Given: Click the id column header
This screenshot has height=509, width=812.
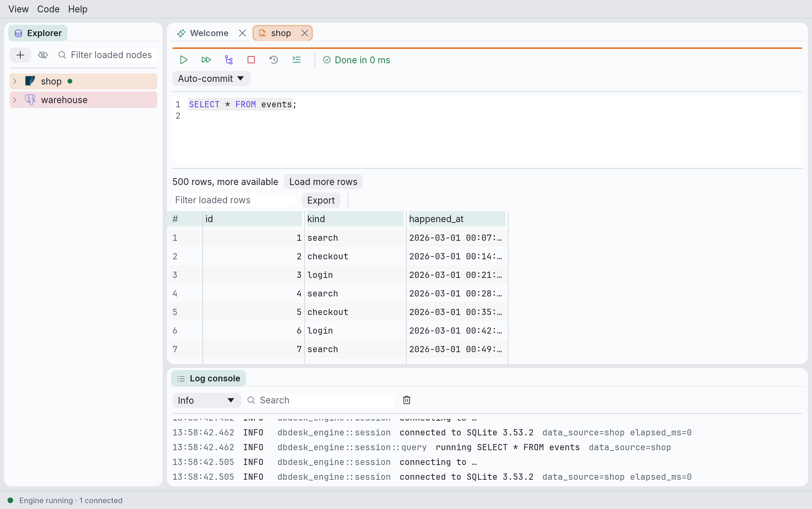Looking at the screenshot, I should [x=252, y=219].
